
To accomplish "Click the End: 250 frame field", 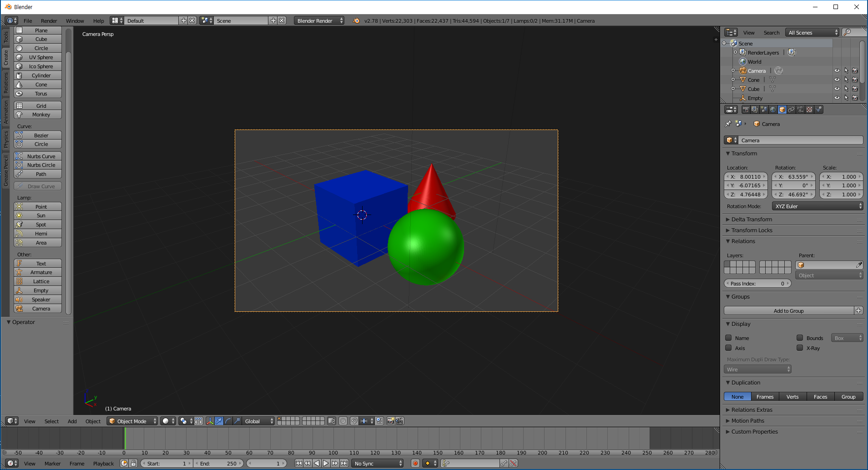I will (x=218, y=463).
